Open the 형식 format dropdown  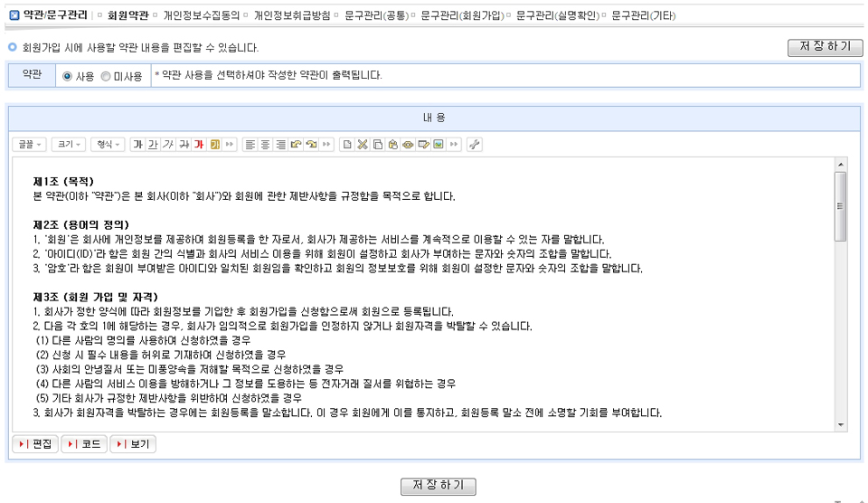click(108, 145)
